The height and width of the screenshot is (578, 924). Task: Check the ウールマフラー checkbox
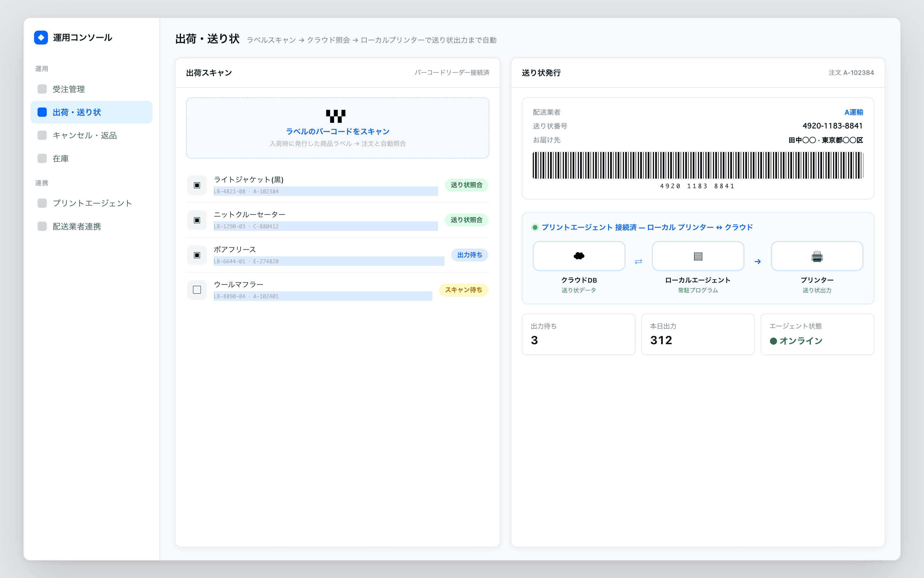pos(197,290)
